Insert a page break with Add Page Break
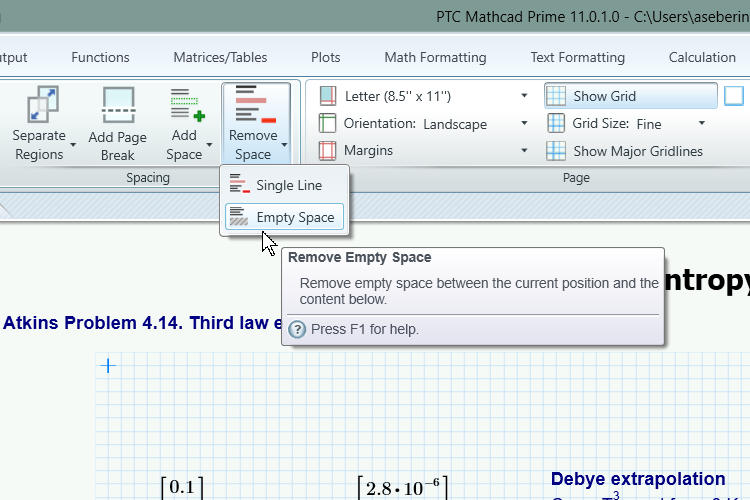The height and width of the screenshot is (500, 750). 117,107
